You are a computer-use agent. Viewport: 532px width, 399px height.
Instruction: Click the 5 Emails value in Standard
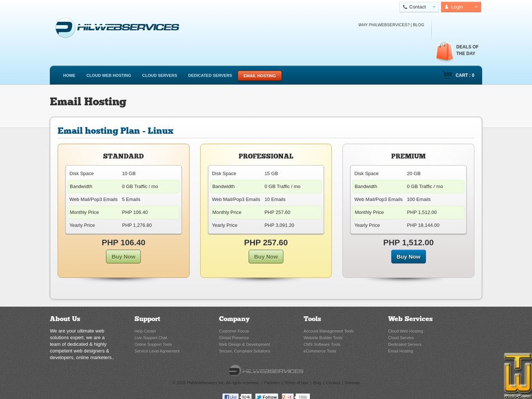click(131, 199)
